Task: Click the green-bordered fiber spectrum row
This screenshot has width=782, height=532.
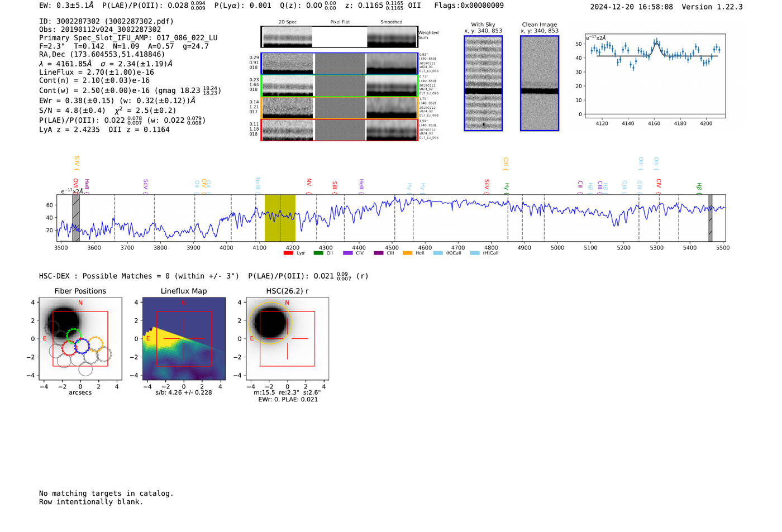Action: [x=340, y=86]
